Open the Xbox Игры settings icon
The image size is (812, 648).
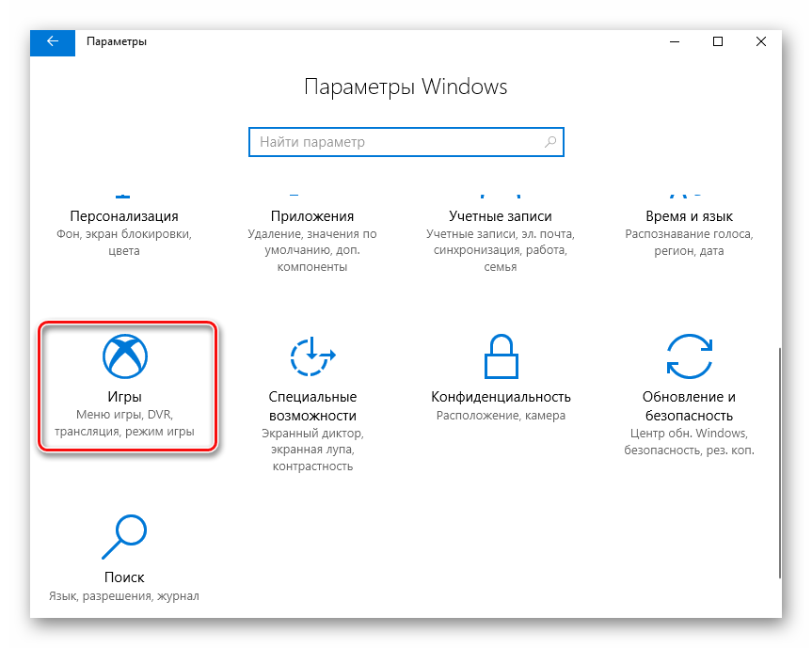pos(125,356)
